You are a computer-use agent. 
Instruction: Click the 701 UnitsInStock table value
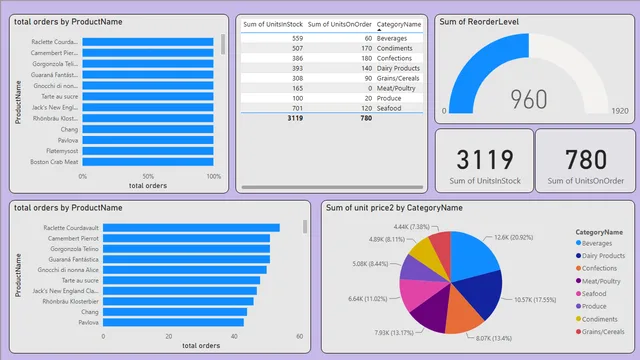(297, 108)
